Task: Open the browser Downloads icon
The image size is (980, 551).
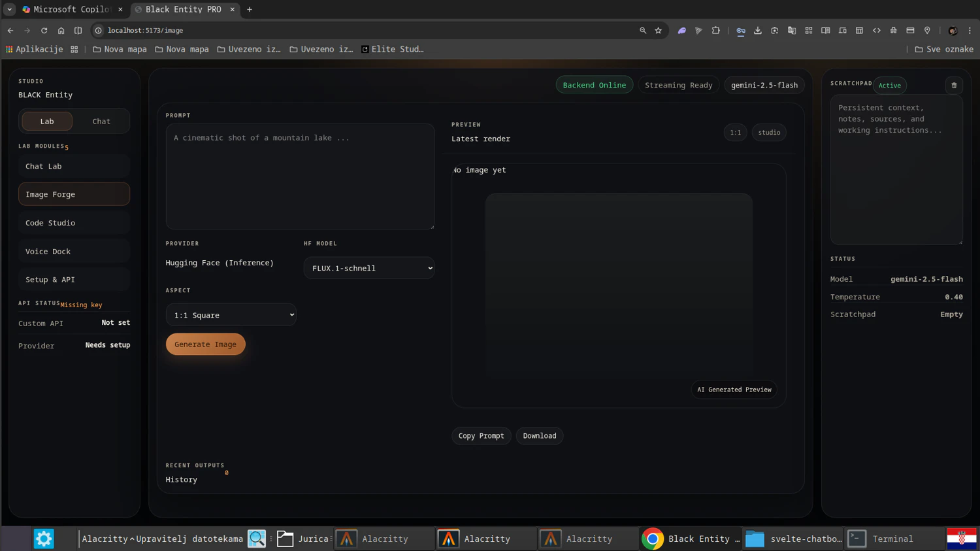Action: point(758,31)
